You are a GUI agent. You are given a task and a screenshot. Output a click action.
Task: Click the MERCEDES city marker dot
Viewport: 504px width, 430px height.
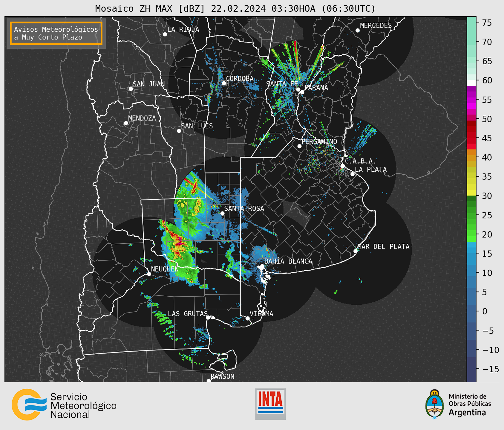click(358, 31)
